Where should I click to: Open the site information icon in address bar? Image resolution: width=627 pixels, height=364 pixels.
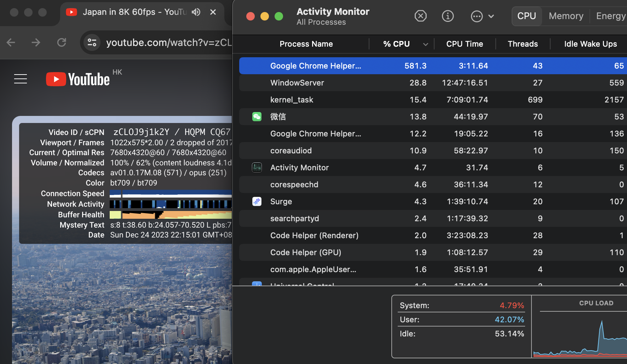[92, 43]
